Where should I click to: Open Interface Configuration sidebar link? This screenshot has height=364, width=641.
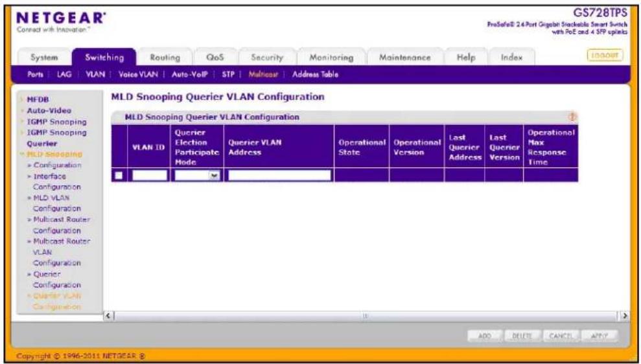point(56,181)
